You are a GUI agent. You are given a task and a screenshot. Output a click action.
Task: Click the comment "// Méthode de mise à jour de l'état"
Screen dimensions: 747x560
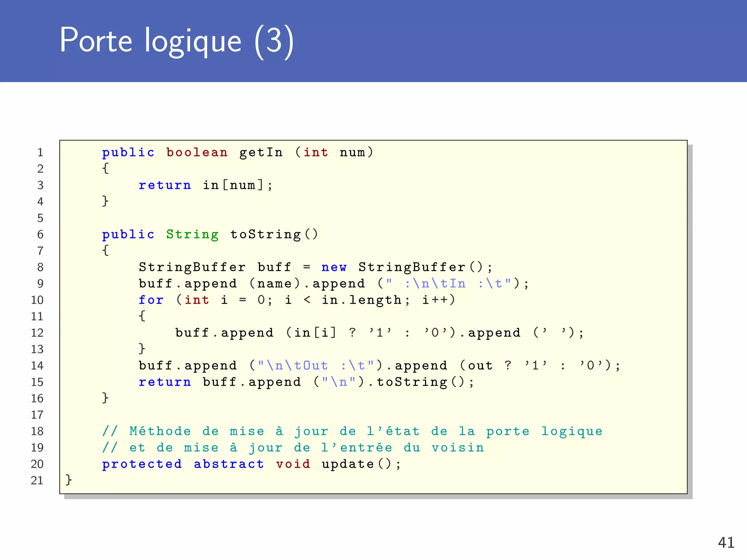[352, 431]
